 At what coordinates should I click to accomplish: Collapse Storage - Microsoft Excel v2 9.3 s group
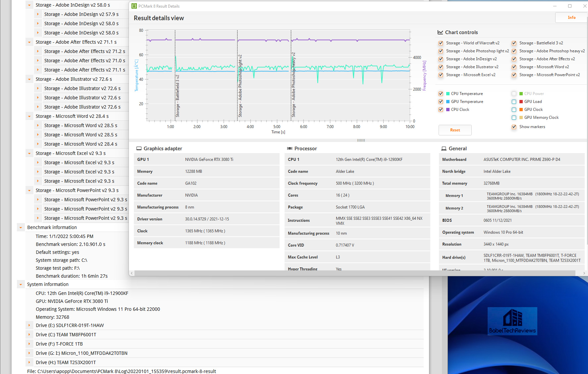click(29, 153)
